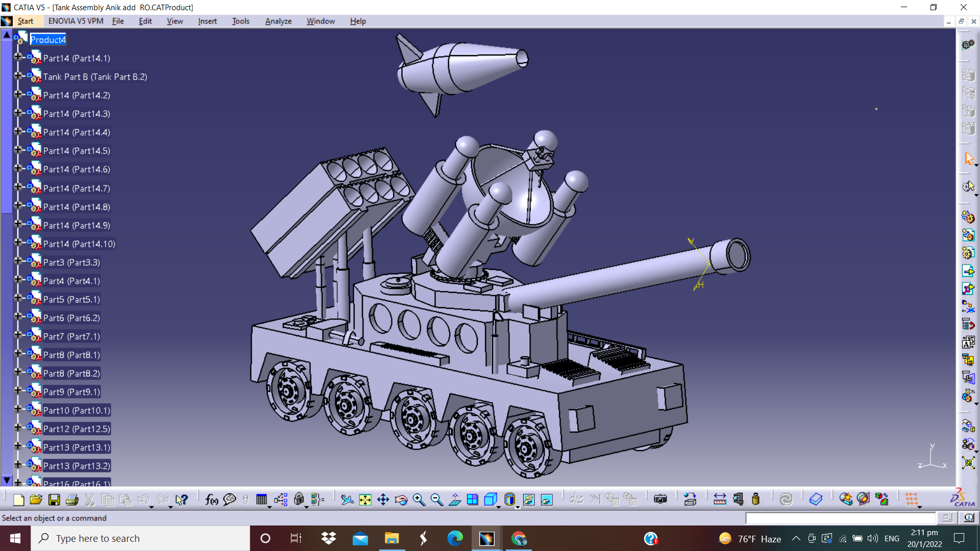Open Microsoft Edge from the taskbar
Screen dimensions: 980x551
tap(455, 538)
